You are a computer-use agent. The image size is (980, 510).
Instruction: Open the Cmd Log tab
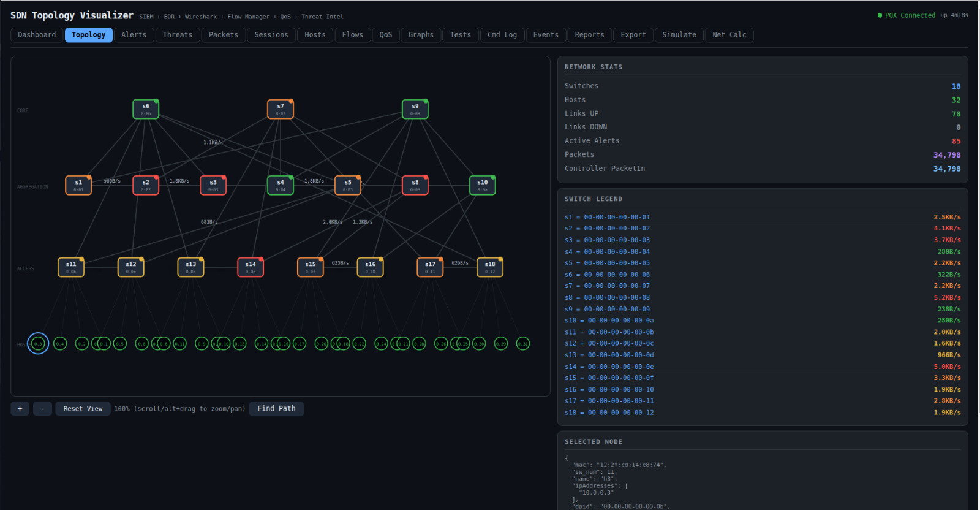coord(502,35)
